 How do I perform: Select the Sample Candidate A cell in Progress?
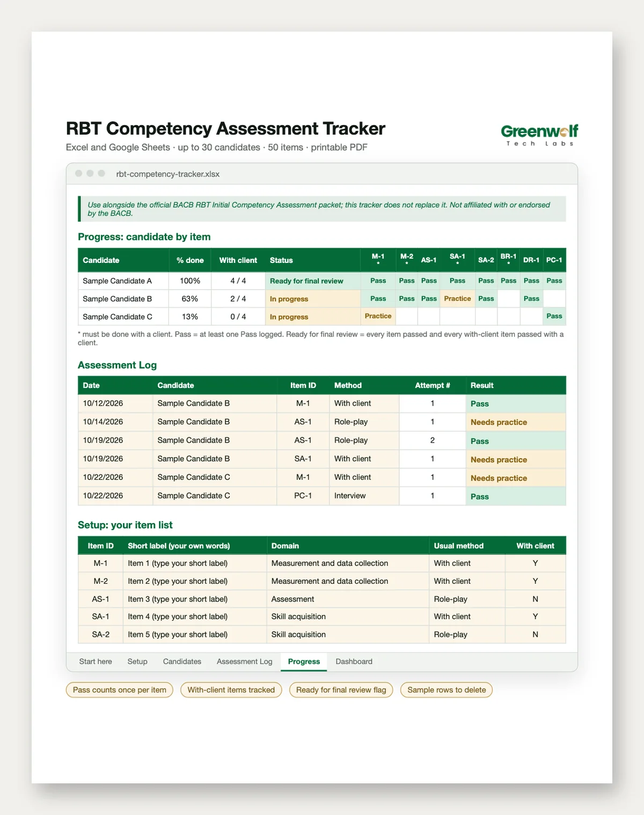(123, 281)
